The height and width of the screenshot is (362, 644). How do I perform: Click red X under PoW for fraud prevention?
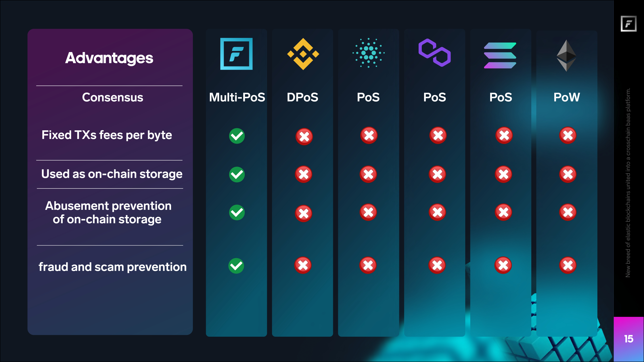click(x=568, y=265)
